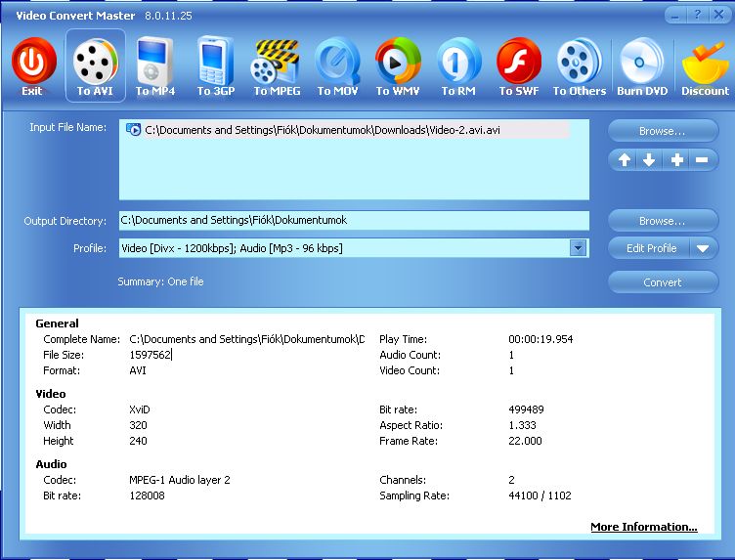This screenshot has height=560, width=735.
Task: Click the video bit rate value 499489
Action: [526, 409]
